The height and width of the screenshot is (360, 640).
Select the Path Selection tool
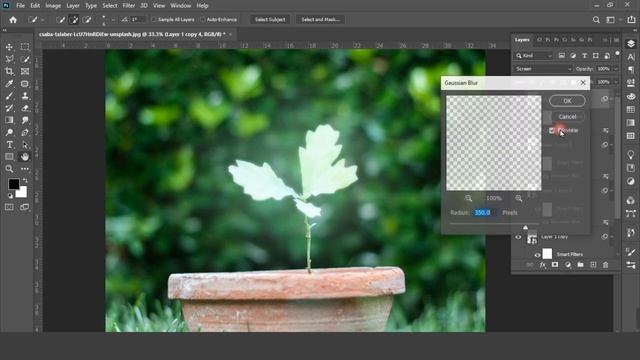pyautogui.click(x=25, y=144)
